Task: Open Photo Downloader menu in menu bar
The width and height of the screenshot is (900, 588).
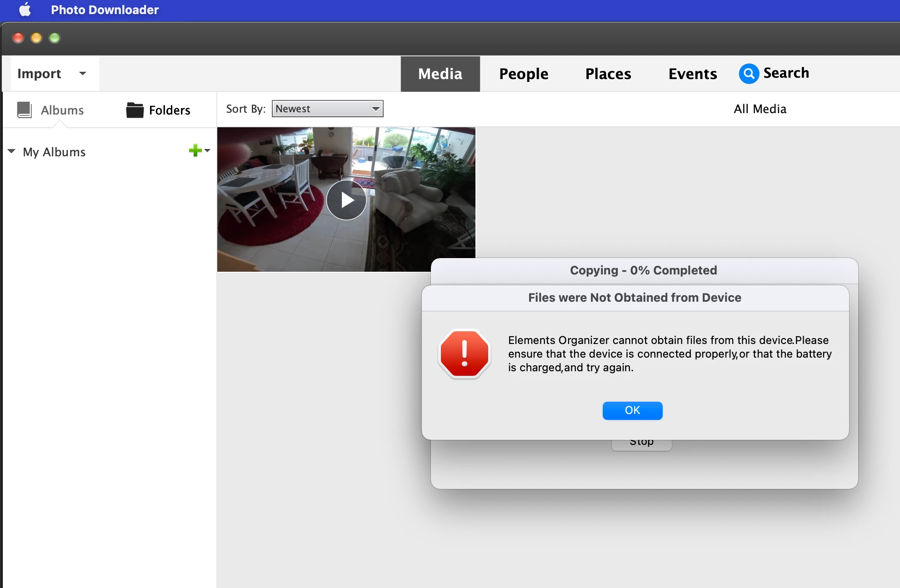Action: point(105,10)
